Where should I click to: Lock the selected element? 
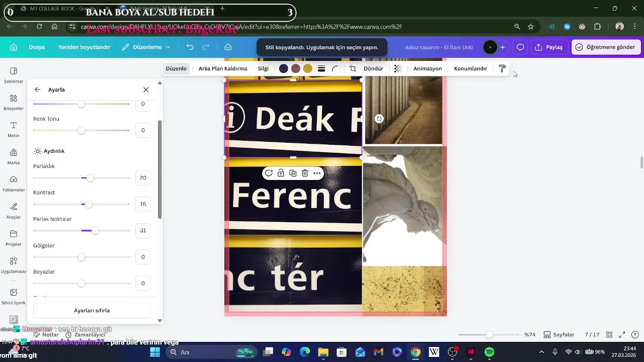281,173
